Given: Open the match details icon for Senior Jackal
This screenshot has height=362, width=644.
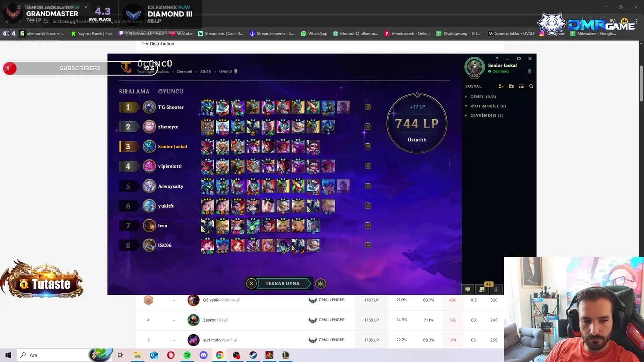Looking at the screenshot, I should pyautogui.click(x=368, y=146).
